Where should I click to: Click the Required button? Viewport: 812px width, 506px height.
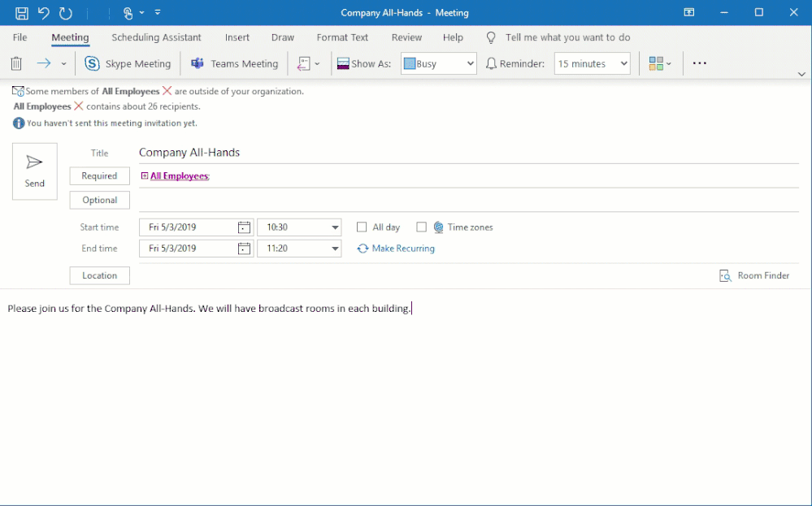[x=99, y=176]
